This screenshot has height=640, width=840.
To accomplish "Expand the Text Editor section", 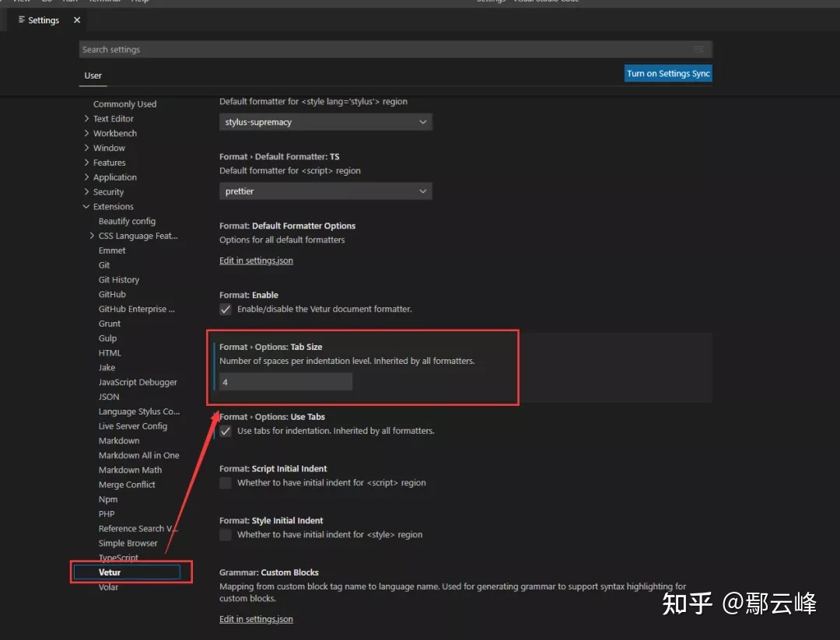I will pyautogui.click(x=87, y=118).
